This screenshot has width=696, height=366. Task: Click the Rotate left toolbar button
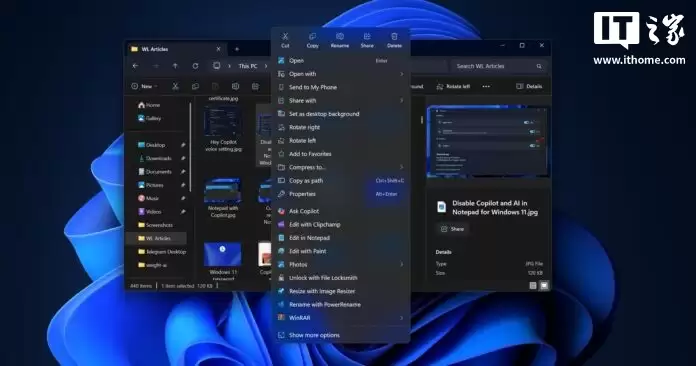click(453, 87)
